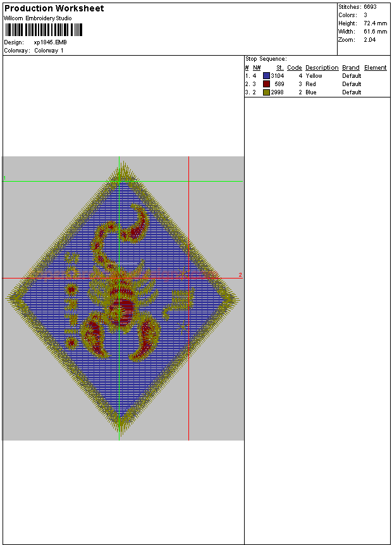Screen dimensions: 392x545
Task: Click 'Default' brand in Yellow row
Action: [352, 76]
